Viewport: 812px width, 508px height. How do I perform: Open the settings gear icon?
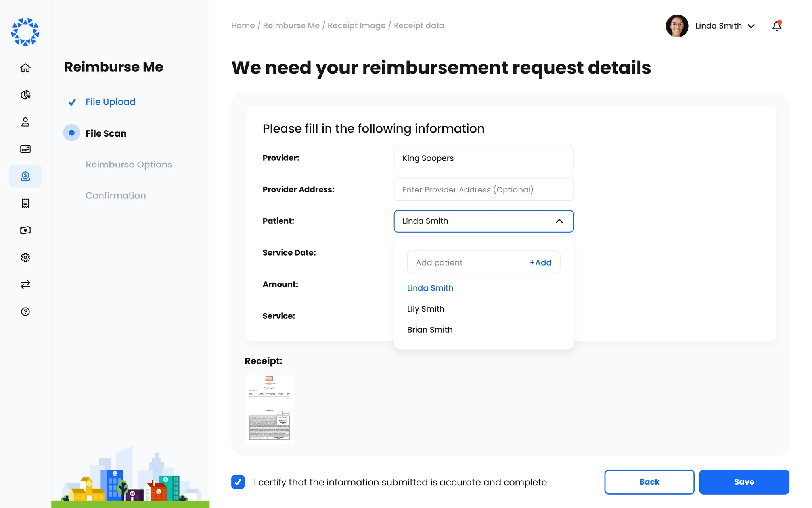[x=25, y=257]
